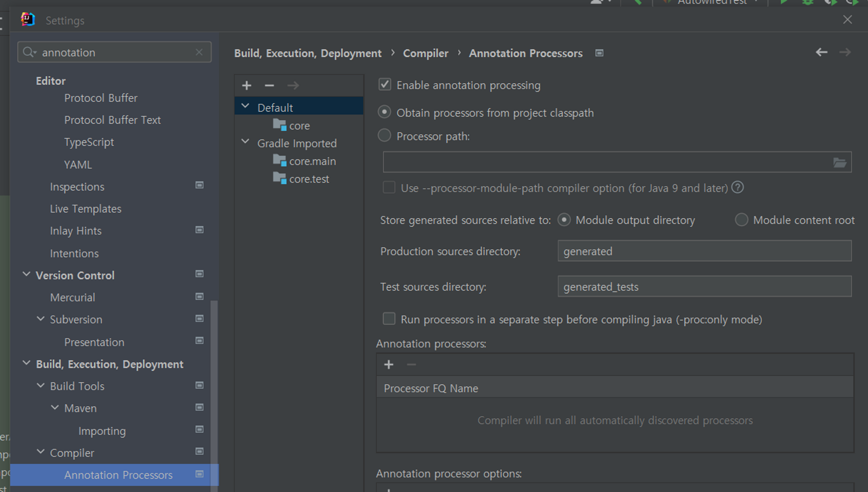Open the Protocol Buffer Text settings
This screenshot has width=868, height=492.
[x=112, y=120]
